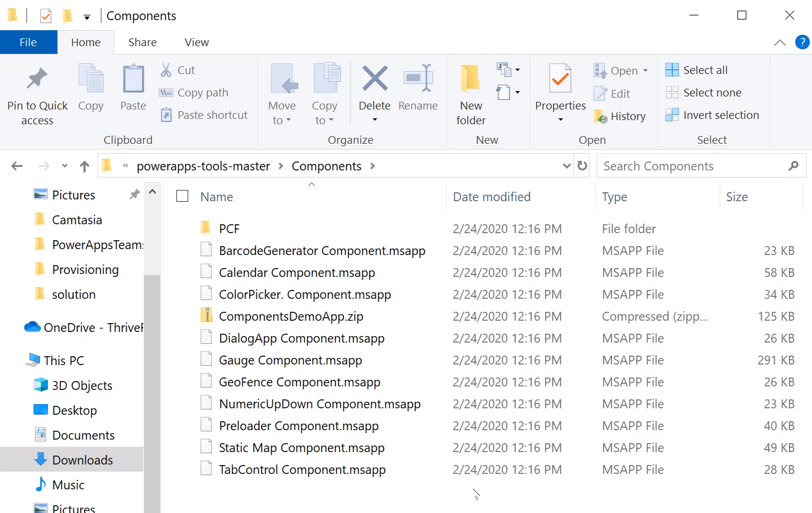The width and height of the screenshot is (812, 513).
Task: Open the File menu tab
Action: (28, 42)
